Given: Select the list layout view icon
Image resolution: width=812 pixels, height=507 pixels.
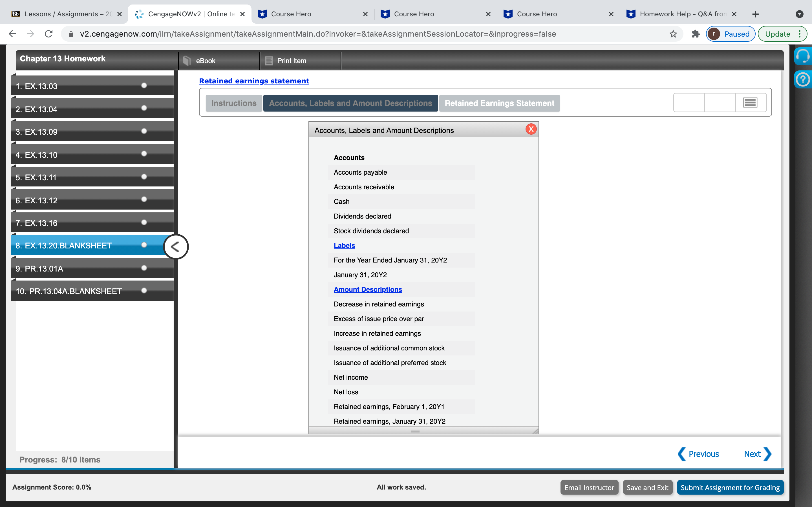Looking at the screenshot, I should (750, 103).
